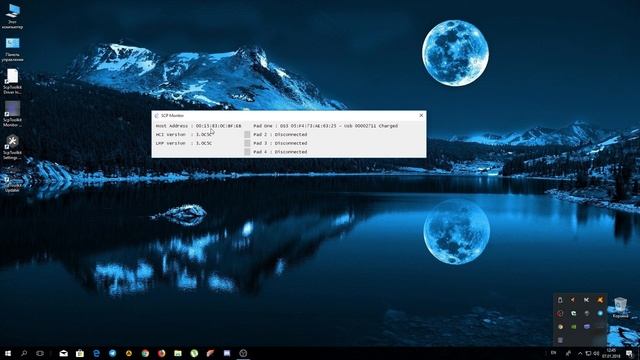640x360 pixels.
Task: Close the SCP Monitor window
Action: 421,116
